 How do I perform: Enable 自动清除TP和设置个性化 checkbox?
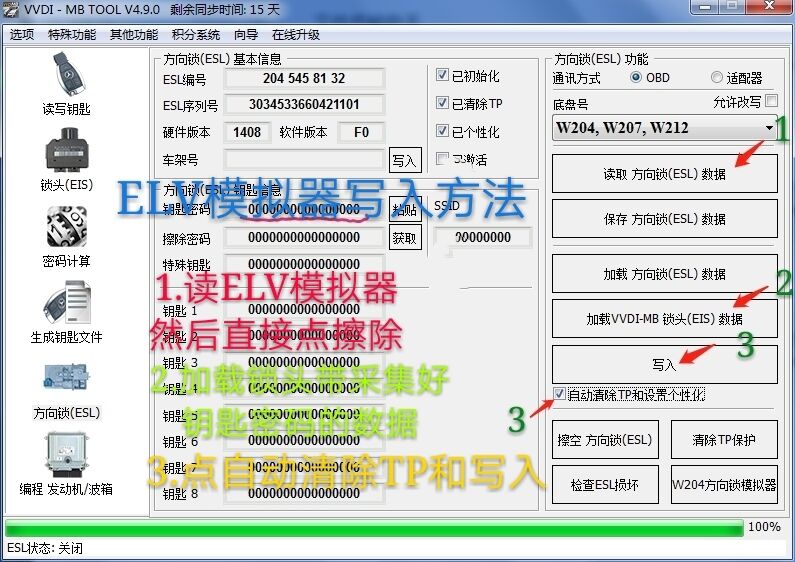(559, 394)
